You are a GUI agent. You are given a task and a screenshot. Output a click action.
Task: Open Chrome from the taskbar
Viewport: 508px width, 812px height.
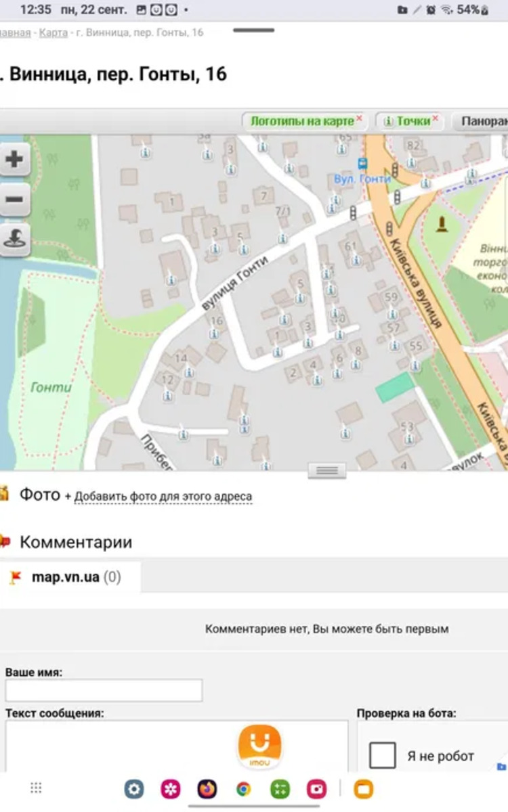click(x=243, y=788)
